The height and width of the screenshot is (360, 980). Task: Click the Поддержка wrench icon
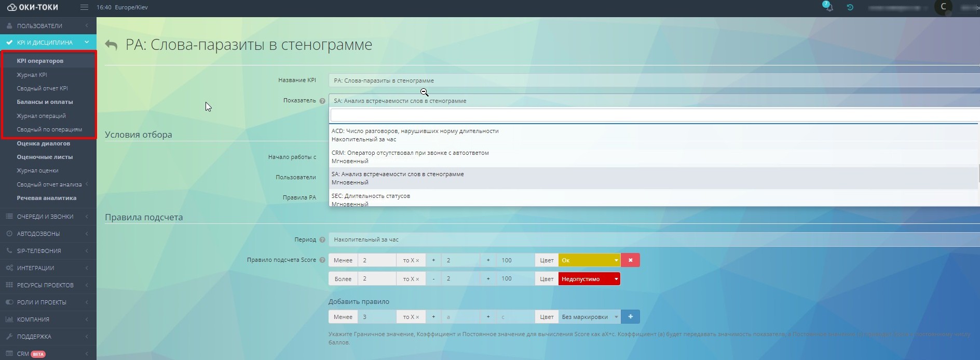tap(9, 336)
